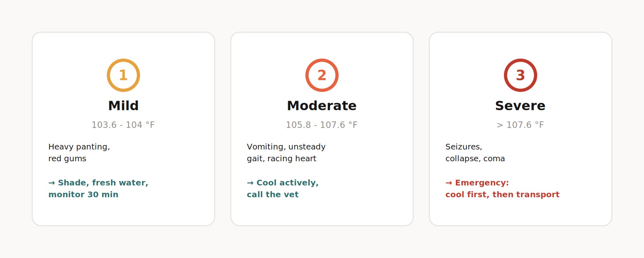This screenshot has height=258, width=644.
Task: Click the number 2 circle icon
Action: (x=322, y=75)
